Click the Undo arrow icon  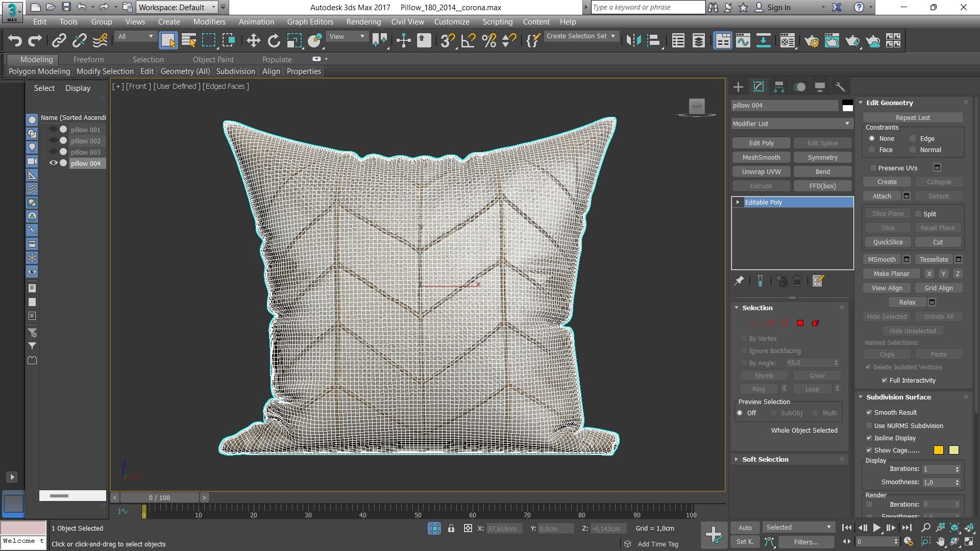(15, 41)
